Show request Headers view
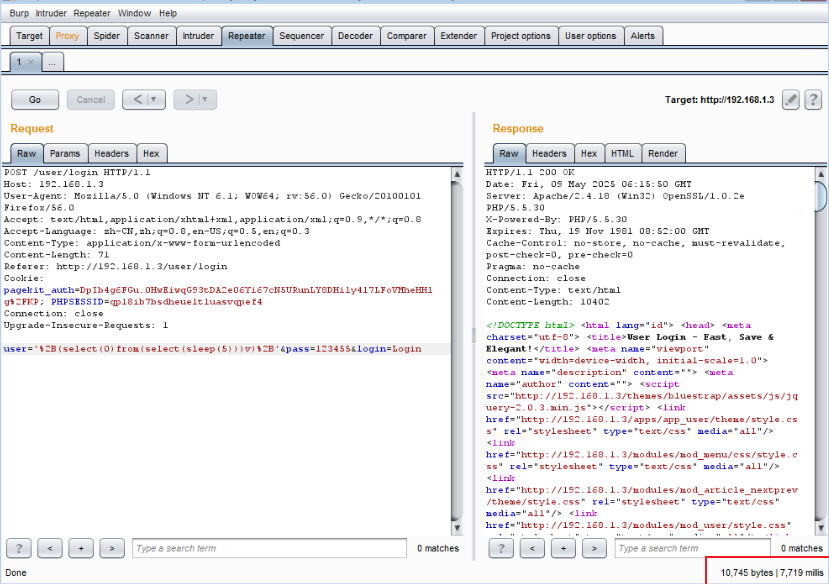The height and width of the screenshot is (584, 829). [112, 153]
